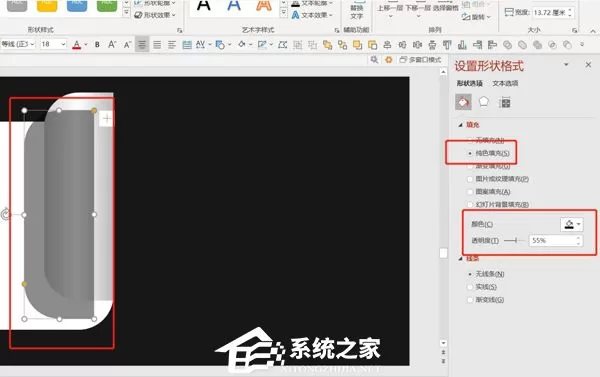The height and width of the screenshot is (377, 600).
Task: Open the 旋转 rotate button
Action: point(476,17)
